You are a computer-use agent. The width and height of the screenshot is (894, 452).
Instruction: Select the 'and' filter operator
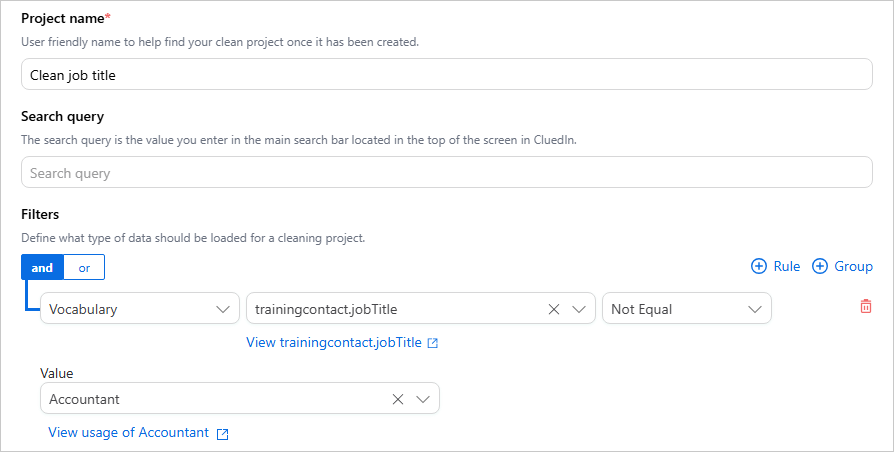click(x=42, y=267)
